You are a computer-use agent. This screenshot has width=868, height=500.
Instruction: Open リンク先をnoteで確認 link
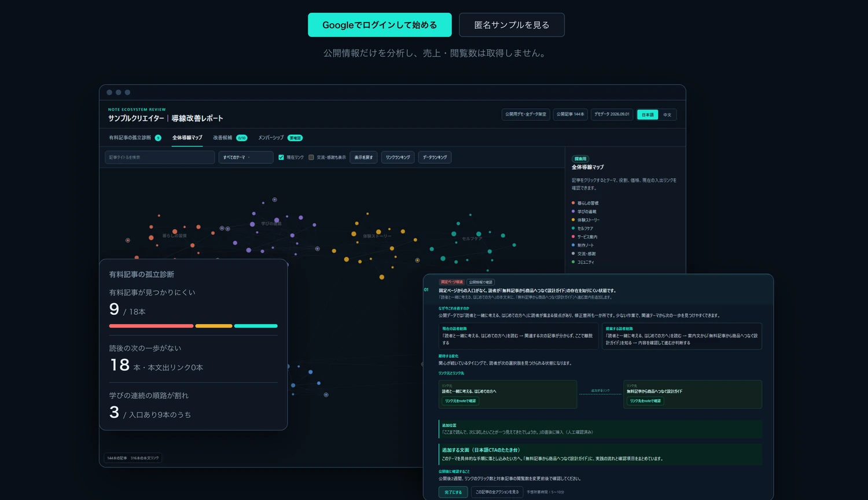point(645,401)
